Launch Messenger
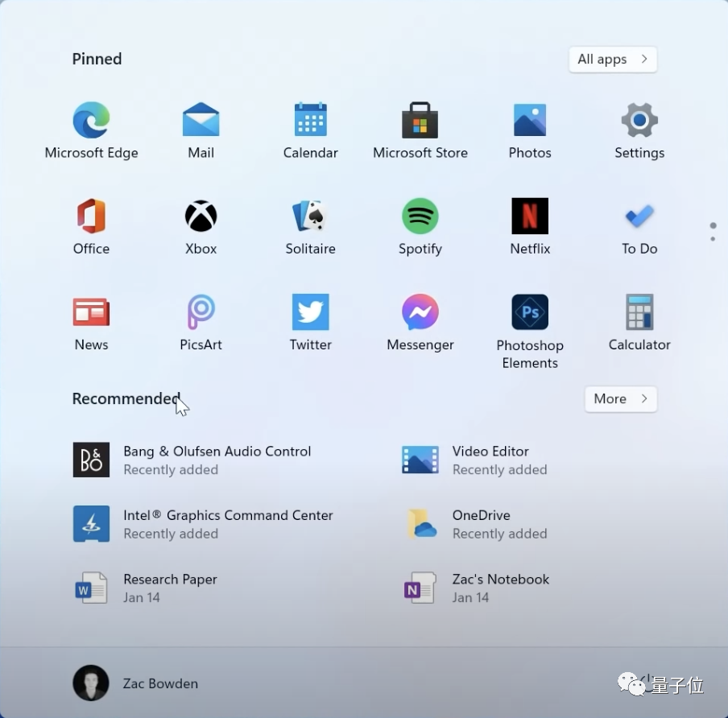 coord(420,323)
